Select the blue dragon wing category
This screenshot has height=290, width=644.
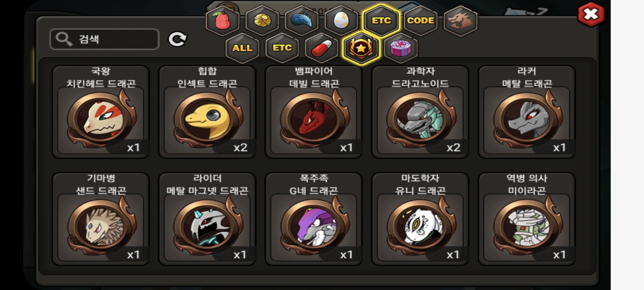302,21
